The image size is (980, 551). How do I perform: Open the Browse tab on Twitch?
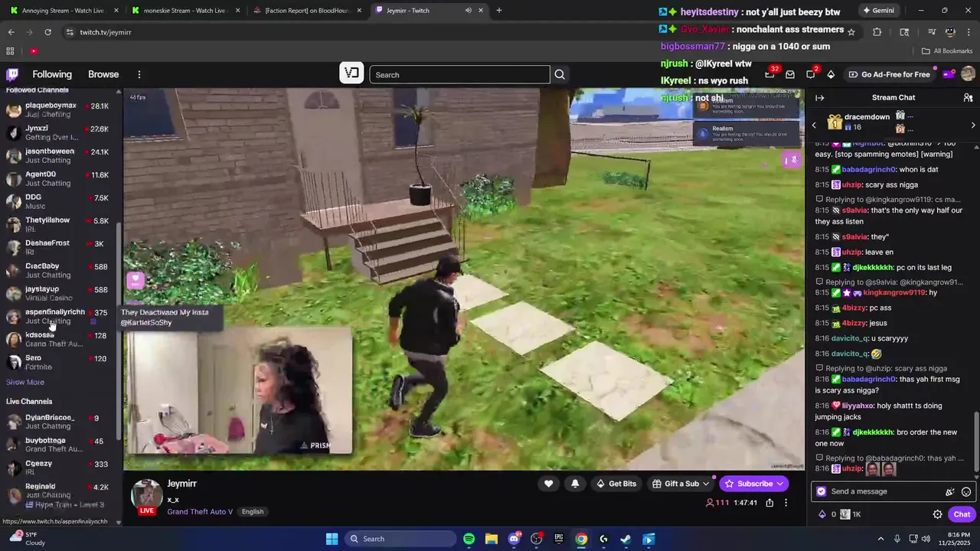tap(103, 74)
